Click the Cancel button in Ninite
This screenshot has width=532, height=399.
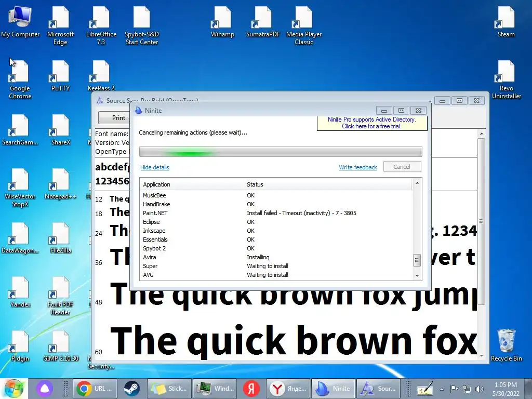coord(402,167)
